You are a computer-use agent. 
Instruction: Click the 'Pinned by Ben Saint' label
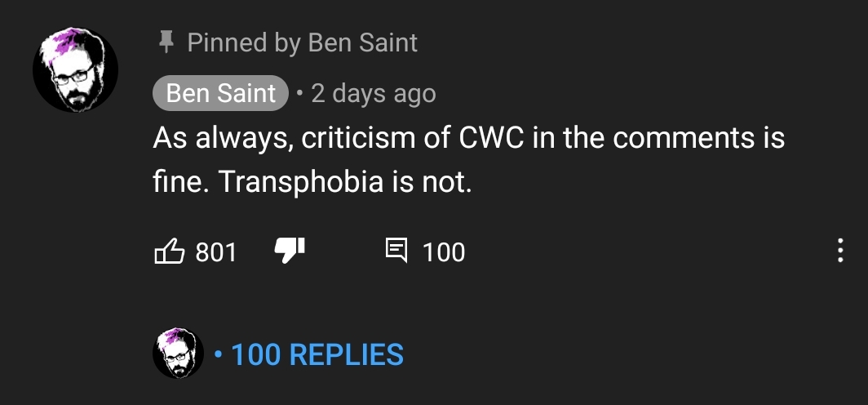pyautogui.click(x=302, y=43)
